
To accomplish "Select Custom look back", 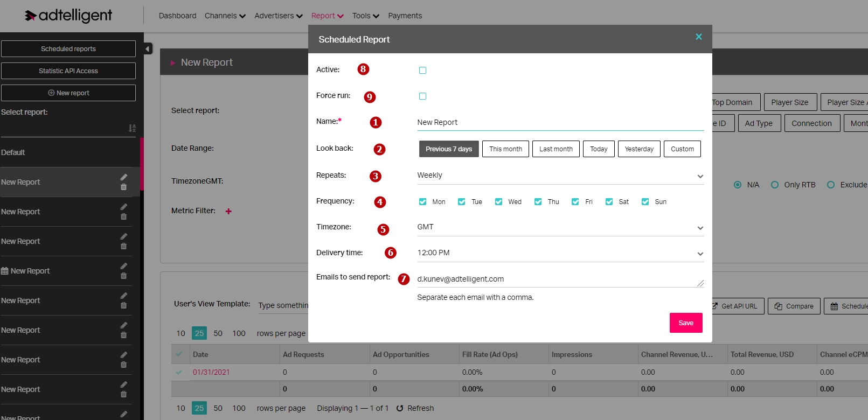I will pyautogui.click(x=682, y=149).
